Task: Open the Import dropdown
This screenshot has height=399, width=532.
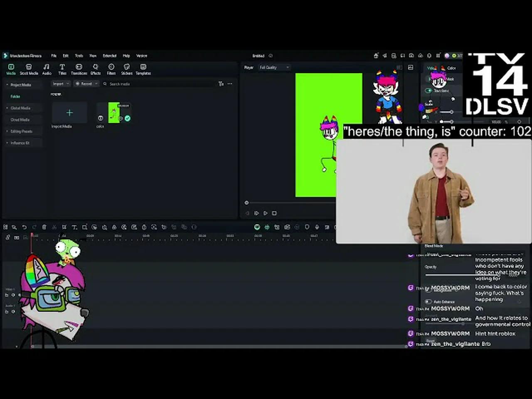Action: [61, 84]
